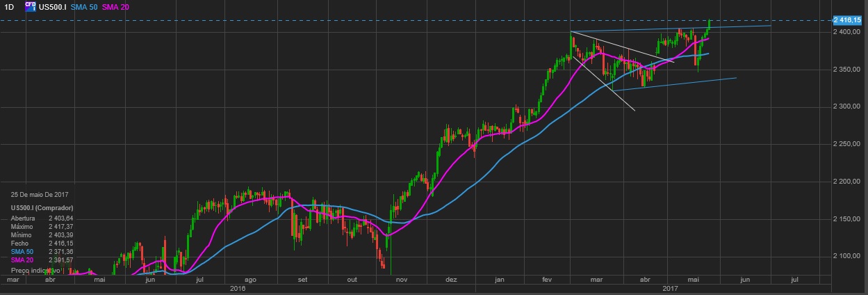The width and height of the screenshot is (868, 295).
Task: Click the 2016 year label on time axis
Action: click(238, 288)
